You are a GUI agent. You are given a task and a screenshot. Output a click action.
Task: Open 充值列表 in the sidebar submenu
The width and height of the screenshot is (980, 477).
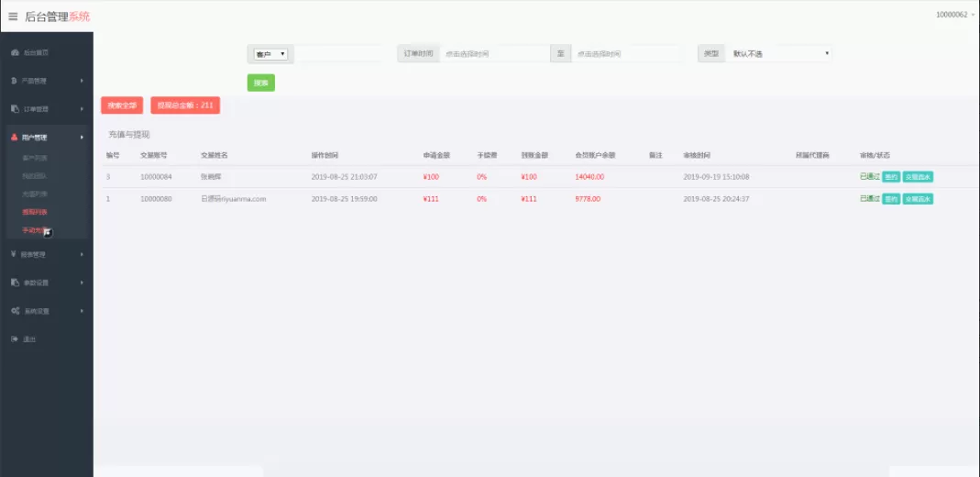pos(34,194)
